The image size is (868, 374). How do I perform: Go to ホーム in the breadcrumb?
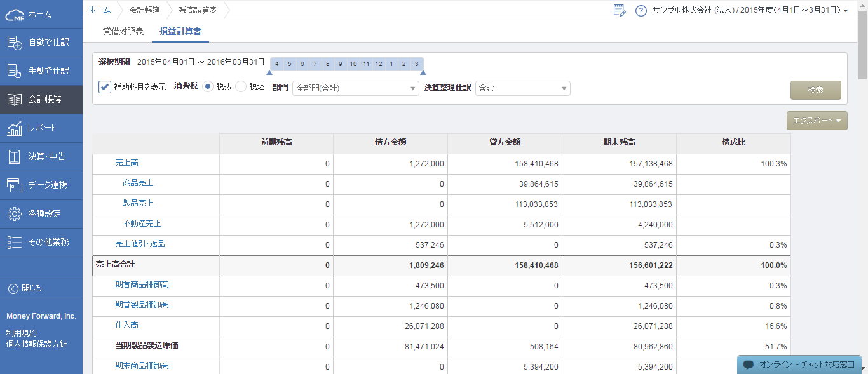(100, 10)
